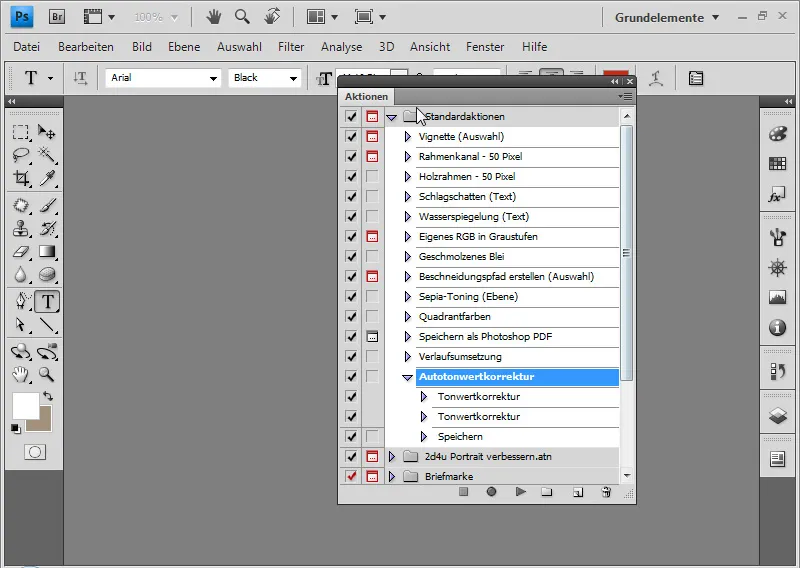This screenshot has width=800, height=568.
Task: Open the Info panel icon
Action: tap(777, 328)
